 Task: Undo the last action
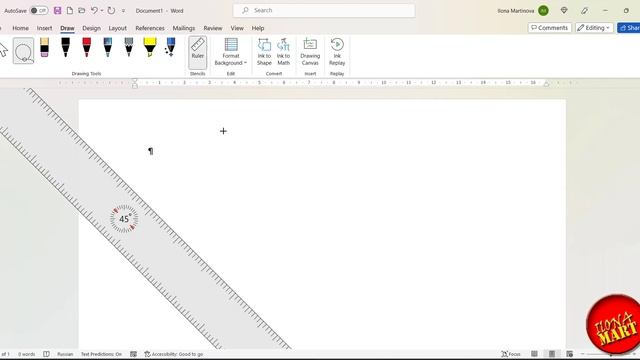click(x=94, y=11)
